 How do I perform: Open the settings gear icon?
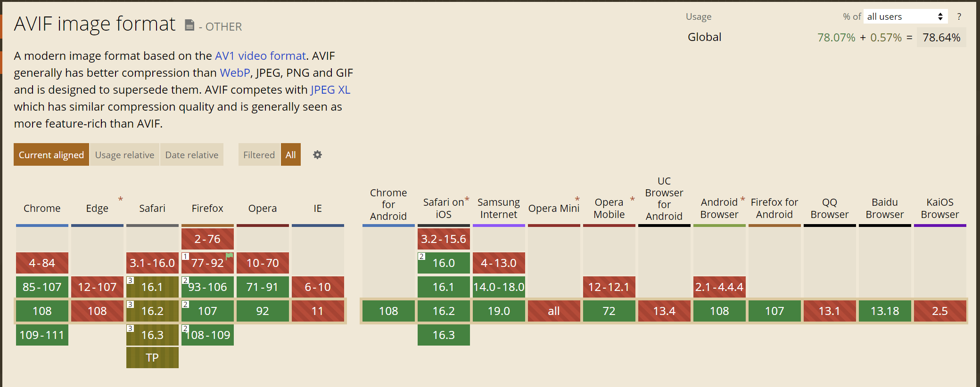(x=317, y=155)
